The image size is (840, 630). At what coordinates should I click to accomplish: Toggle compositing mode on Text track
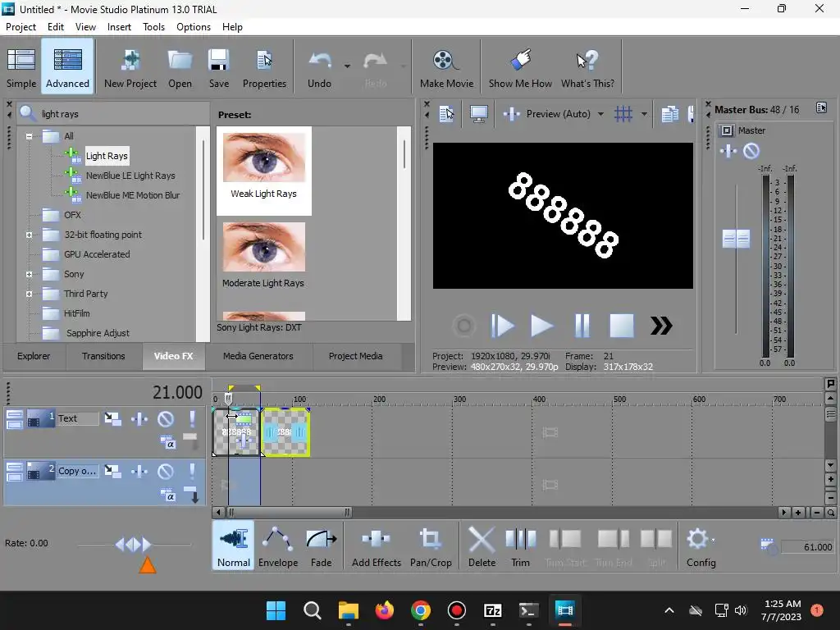(167, 443)
